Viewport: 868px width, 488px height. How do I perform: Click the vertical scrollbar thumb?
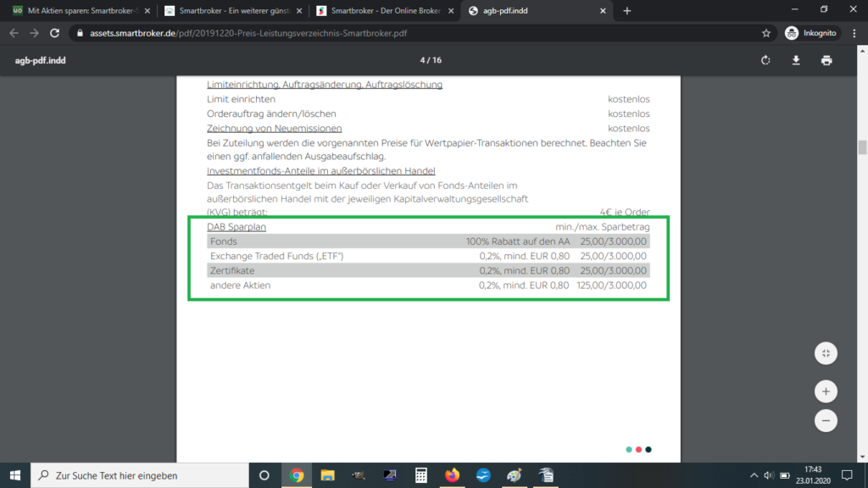[862, 147]
